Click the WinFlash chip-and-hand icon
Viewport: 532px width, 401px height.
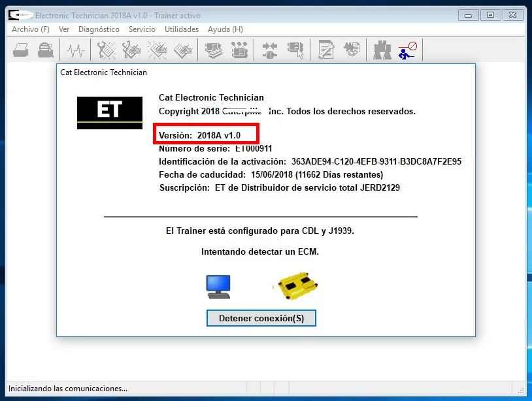352,50
